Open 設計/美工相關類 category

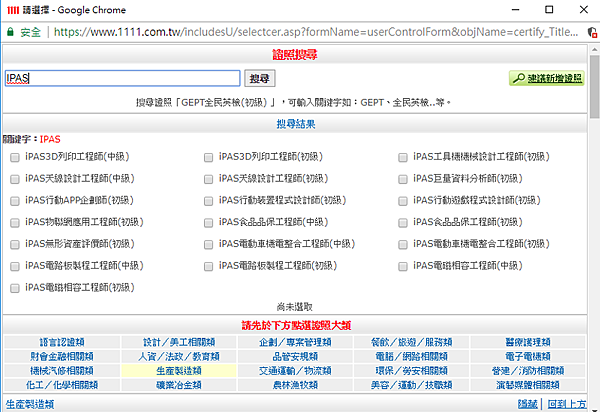[179, 342]
